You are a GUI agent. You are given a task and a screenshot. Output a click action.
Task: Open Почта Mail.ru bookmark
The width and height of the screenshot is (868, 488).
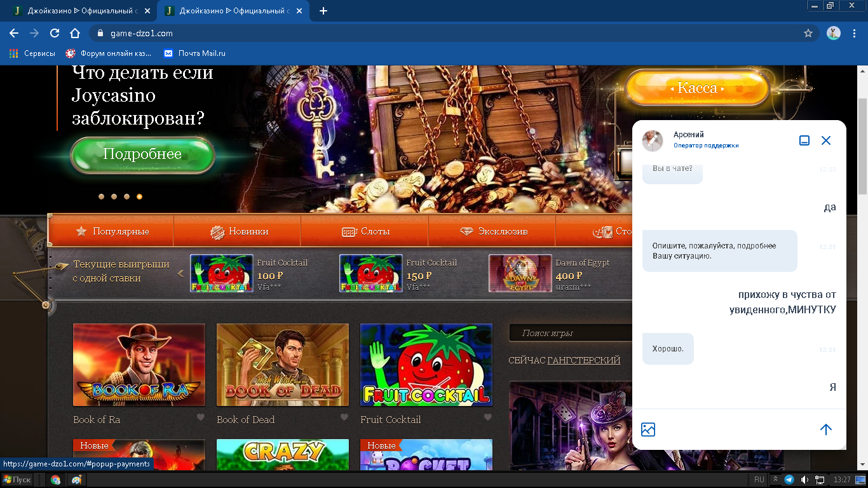tap(194, 53)
